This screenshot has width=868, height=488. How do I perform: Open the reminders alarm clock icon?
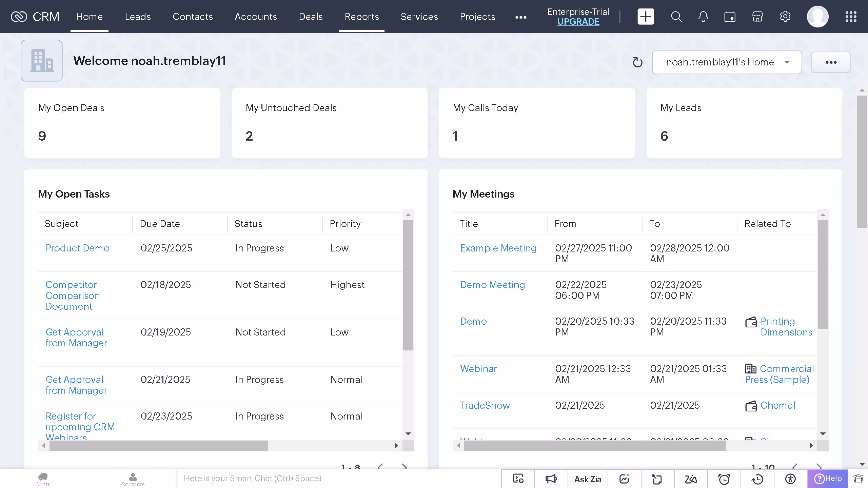click(x=724, y=479)
